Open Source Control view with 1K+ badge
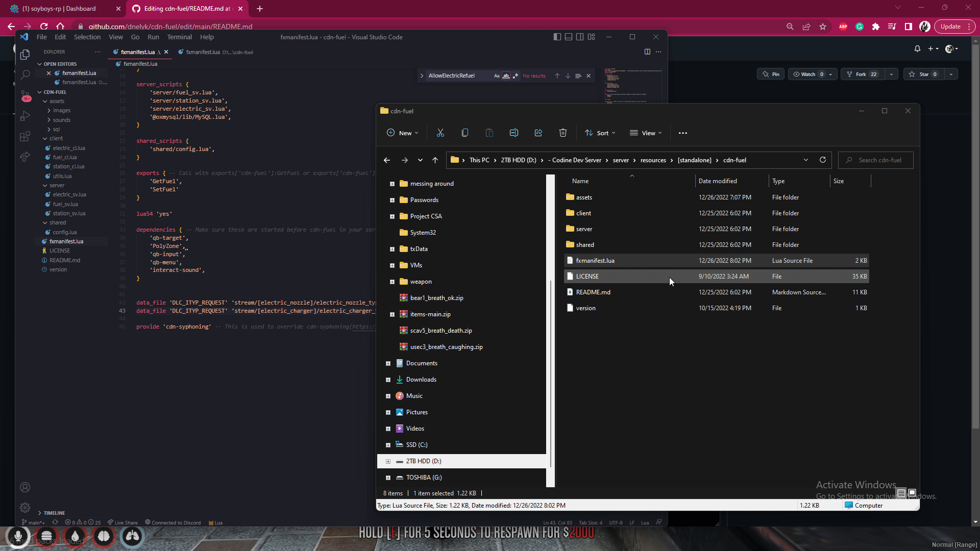Image resolution: width=980 pixels, height=551 pixels. 24,96
